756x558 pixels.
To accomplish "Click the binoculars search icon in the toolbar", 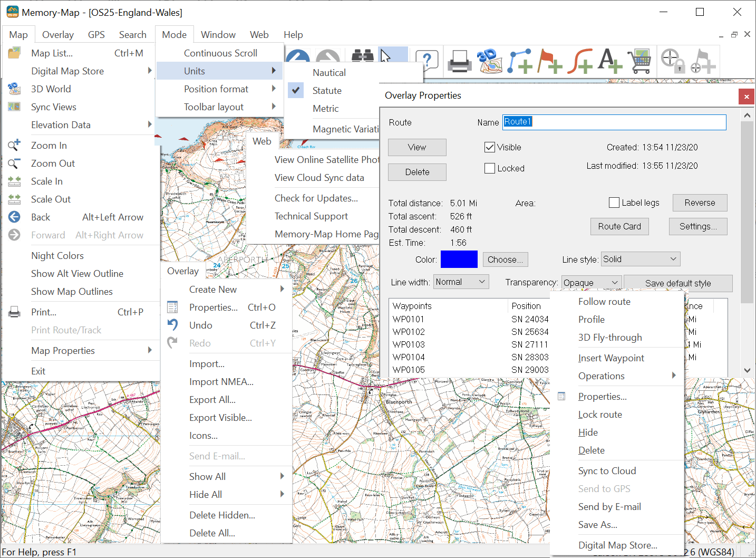I will click(x=363, y=56).
